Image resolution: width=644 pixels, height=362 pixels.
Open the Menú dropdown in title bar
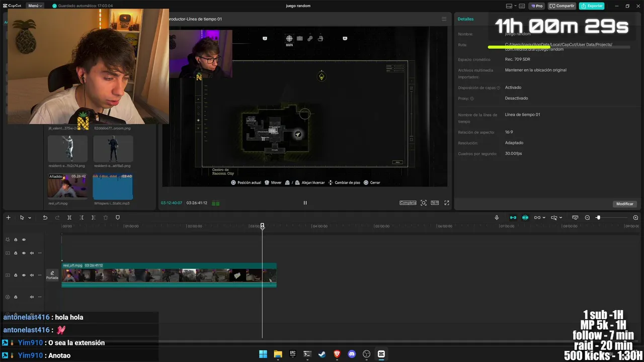(35, 6)
